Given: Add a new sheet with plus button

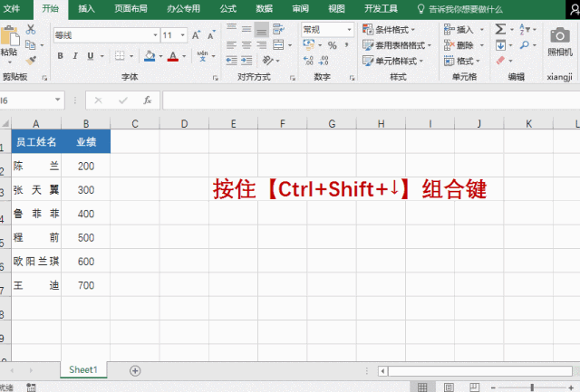Looking at the screenshot, I should [135, 370].
